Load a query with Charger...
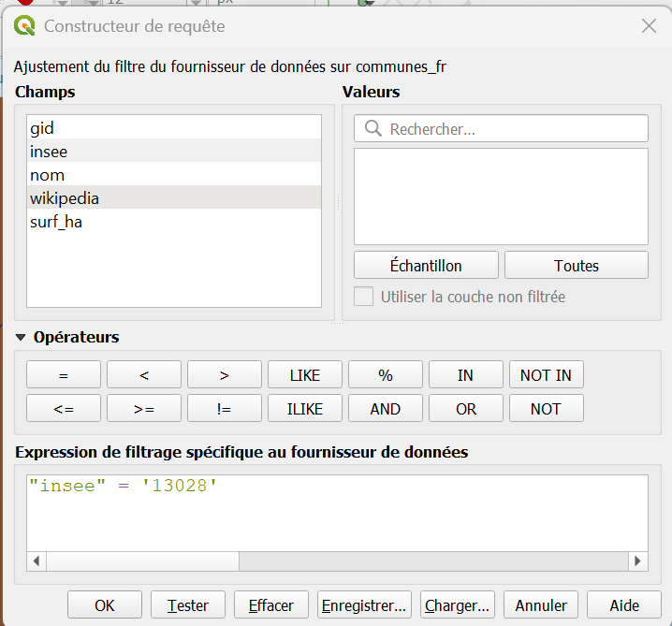Image resolution: width=672 pixels, height=626 pixels. point(458,605)
